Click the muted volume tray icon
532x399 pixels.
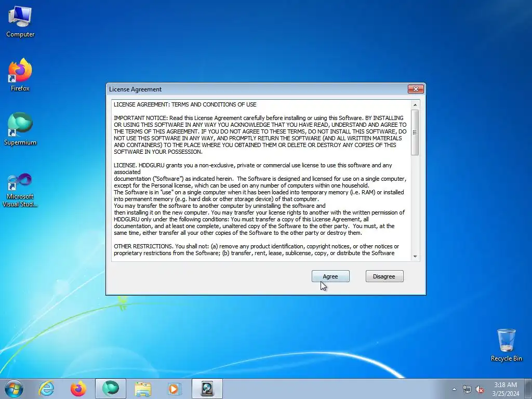(480, 389)
